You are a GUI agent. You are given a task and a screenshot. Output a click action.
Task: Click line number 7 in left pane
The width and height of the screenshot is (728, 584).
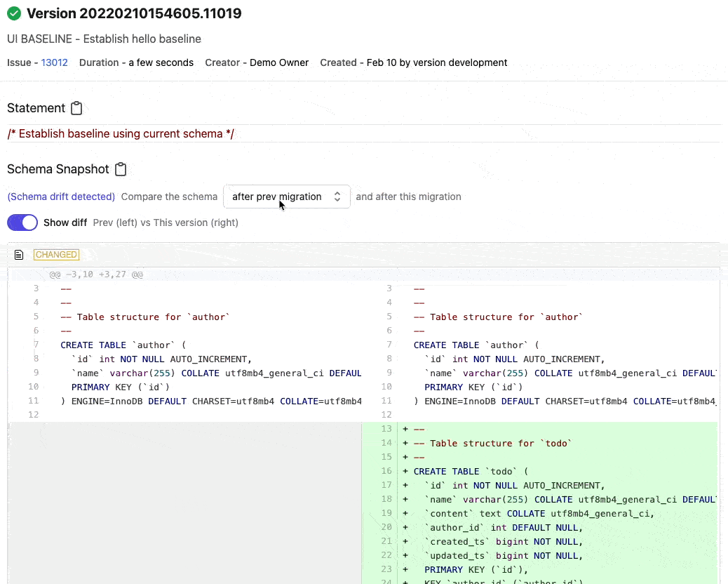(x=35, y=345)
